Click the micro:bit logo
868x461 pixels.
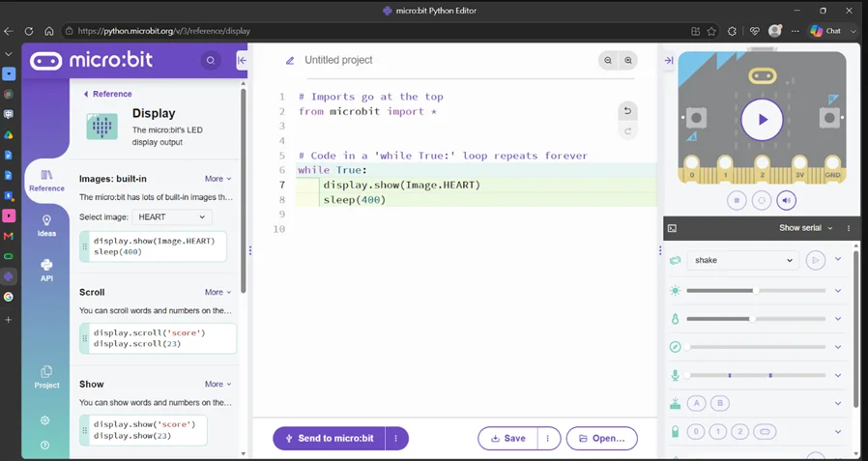[x=91, y=60]
